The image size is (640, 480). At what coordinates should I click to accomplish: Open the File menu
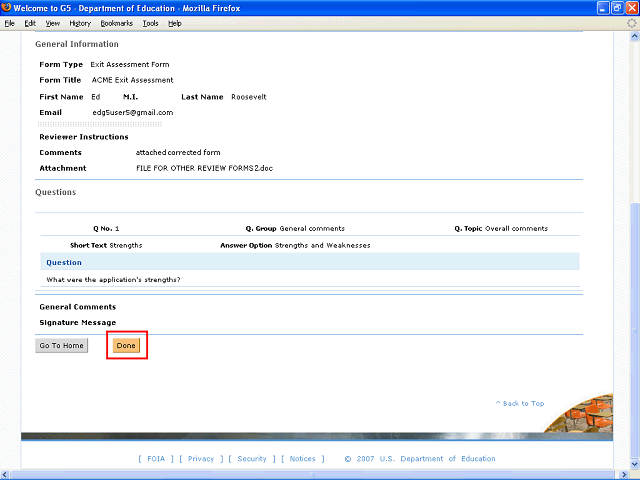coord(9,23)
